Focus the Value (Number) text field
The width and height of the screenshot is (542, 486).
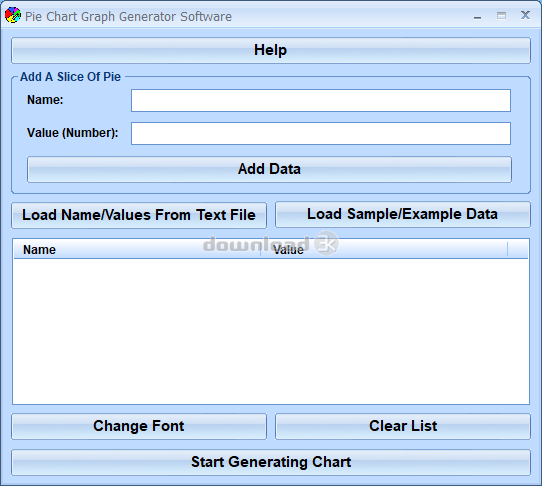point(321,133)
